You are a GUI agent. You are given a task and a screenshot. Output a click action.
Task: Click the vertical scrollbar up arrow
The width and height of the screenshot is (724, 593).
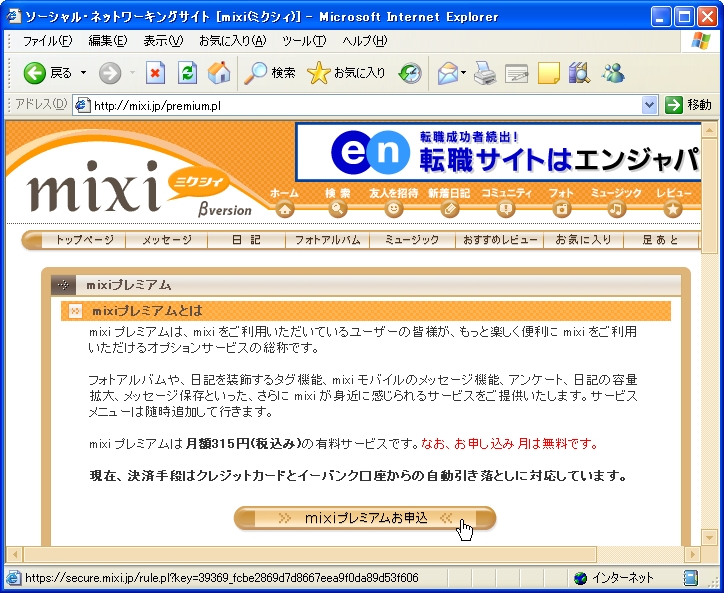point(709,130)
